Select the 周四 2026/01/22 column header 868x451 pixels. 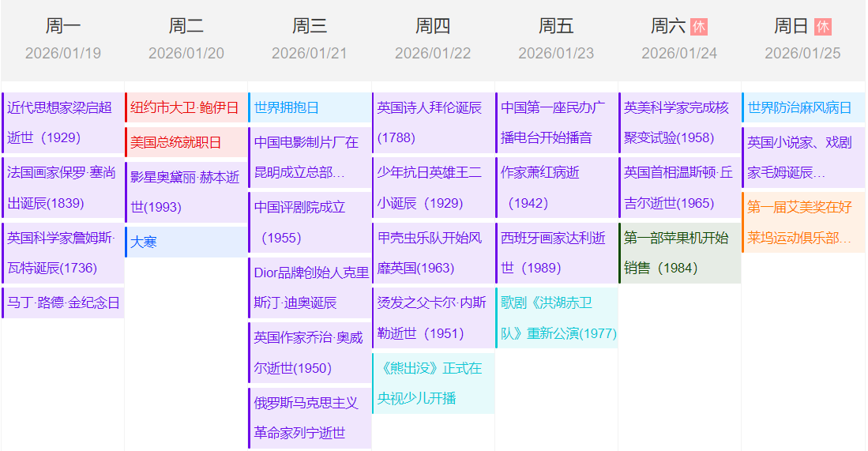click(x=433, y=39)
